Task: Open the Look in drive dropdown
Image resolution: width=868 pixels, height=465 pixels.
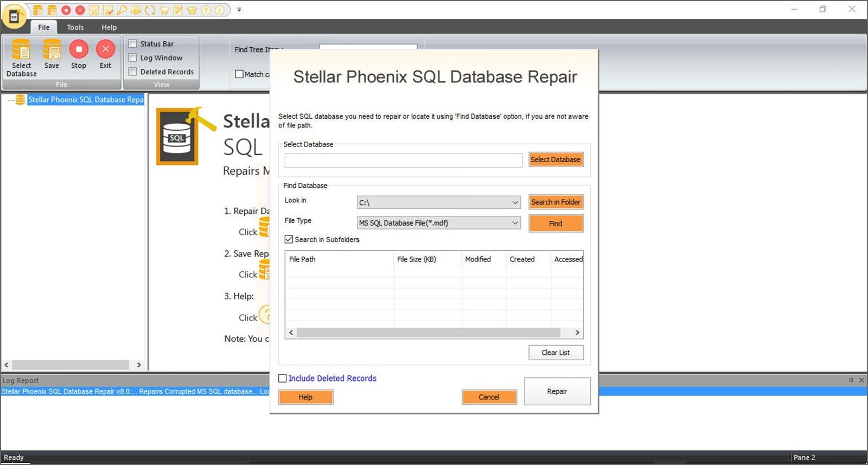Action: pyautogui.click(x=438, y=202)
